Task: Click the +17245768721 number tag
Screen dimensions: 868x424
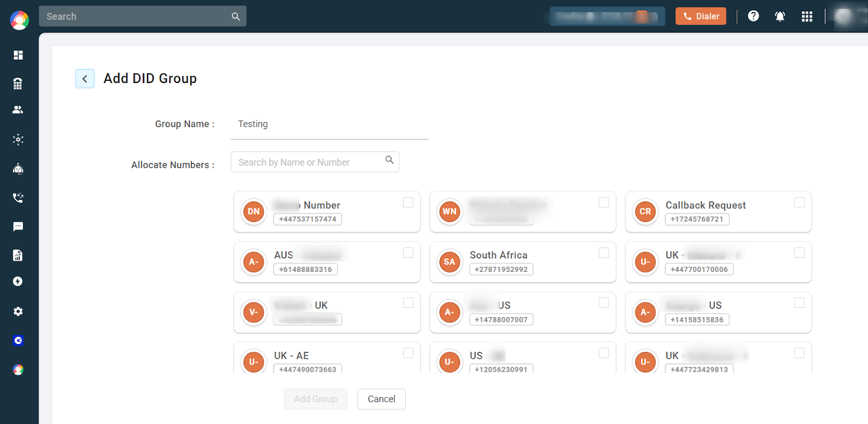Action: (697, 219)
